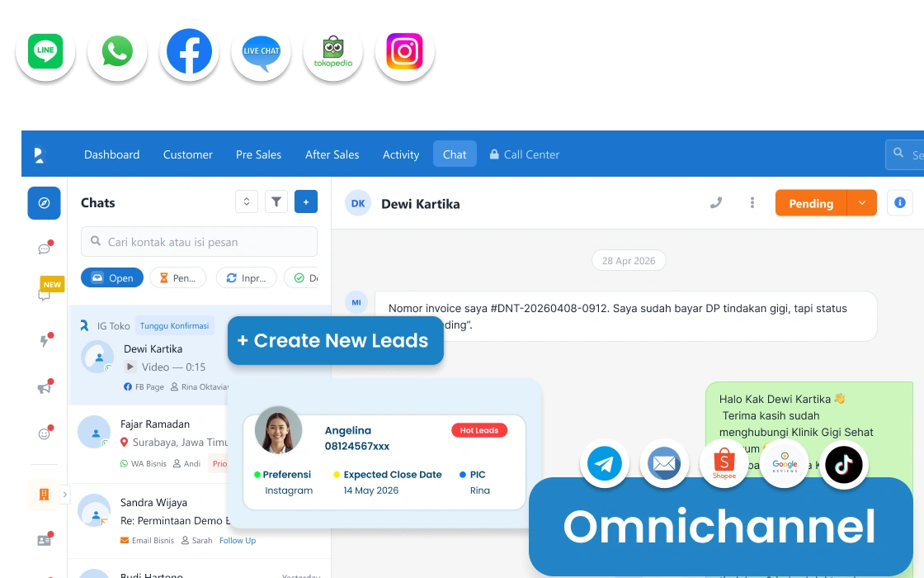Select the Open chat filter chip
Image resolution: width=924 pixels, height=578 pixels.
point(112,277)
